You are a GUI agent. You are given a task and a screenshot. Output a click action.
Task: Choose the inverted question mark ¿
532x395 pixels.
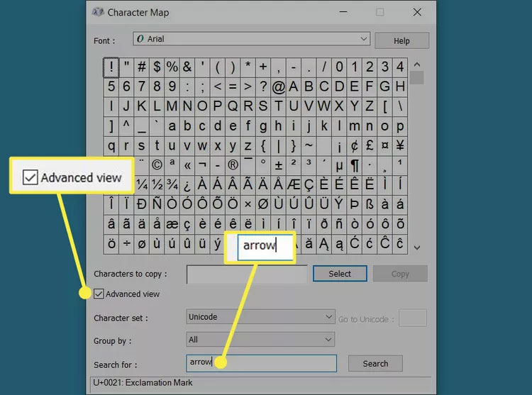[x=187, y=185]
